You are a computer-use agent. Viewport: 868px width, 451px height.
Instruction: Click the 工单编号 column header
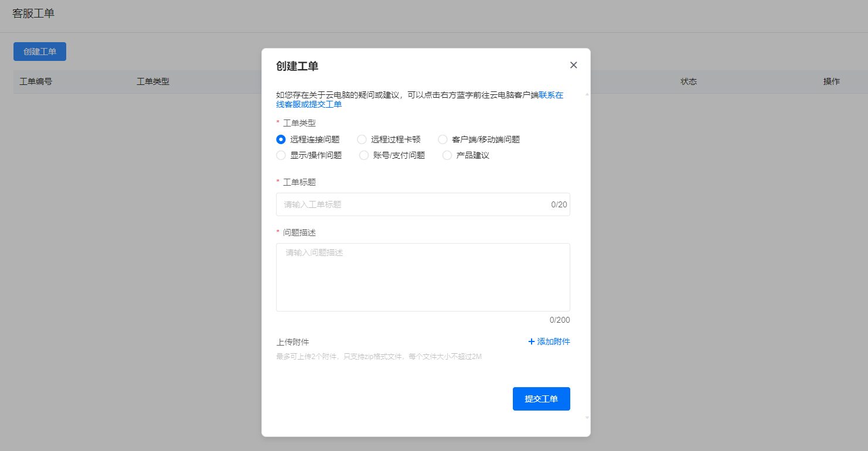(x=36, y=81)
